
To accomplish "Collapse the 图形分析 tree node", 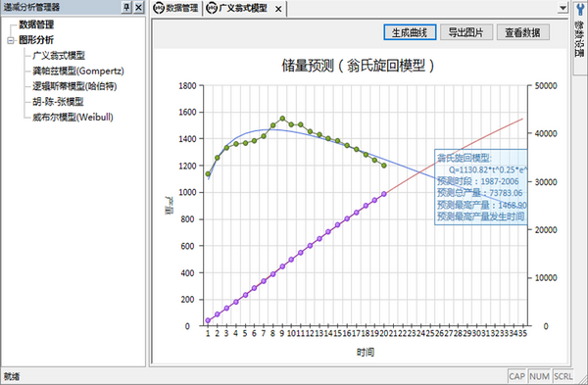I will (x=11, y=40).
